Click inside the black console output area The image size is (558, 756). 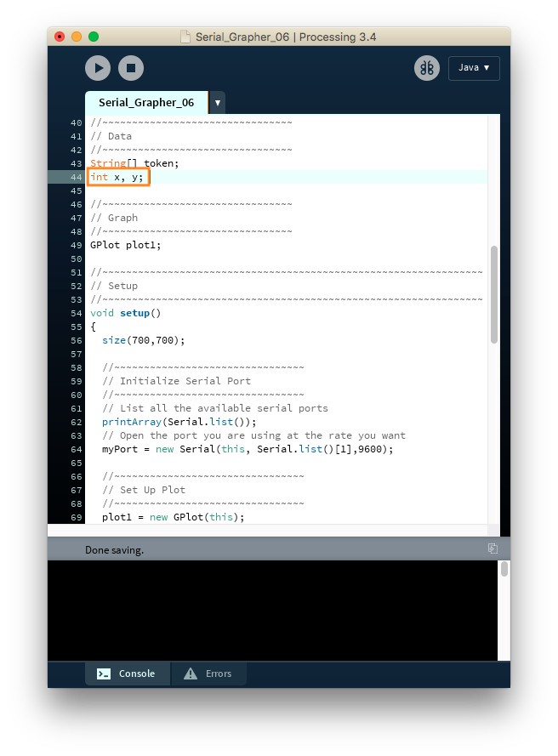point(272,611)
